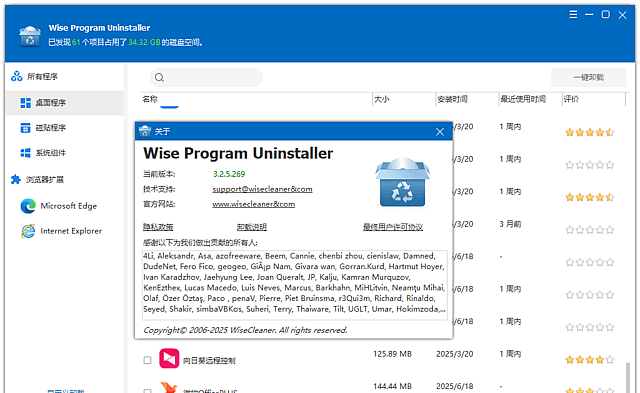Click the program list vertical scrollbar
The image size is (640, 393).
[629, 377]
